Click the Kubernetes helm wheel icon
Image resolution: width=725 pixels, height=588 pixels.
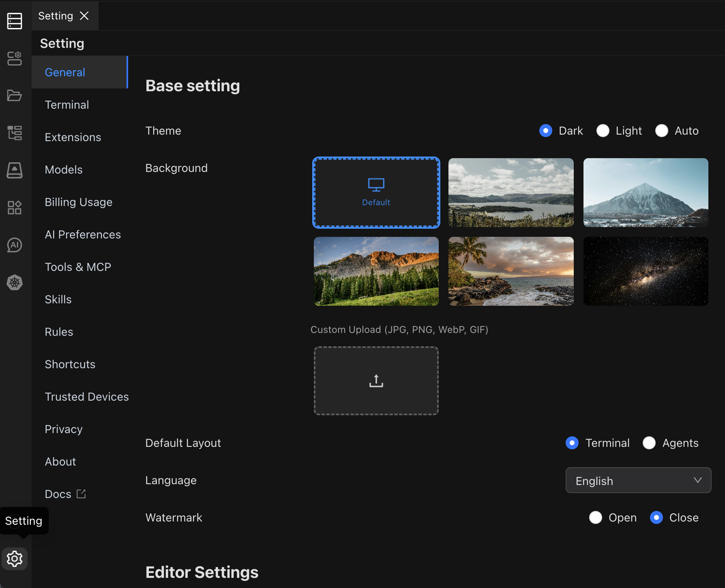(15, 282)
